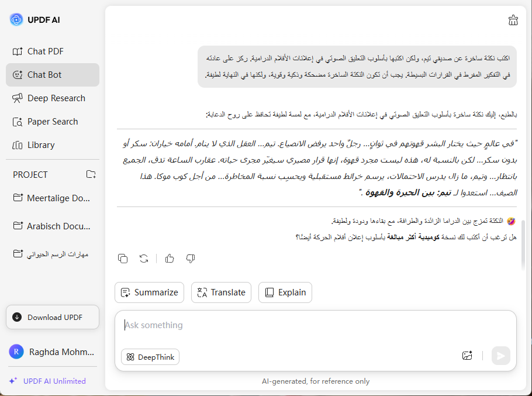The height and width of the screenshot is (396, 532).
Task: Click the PROJECT section label
Action: (x=30, y=175)
